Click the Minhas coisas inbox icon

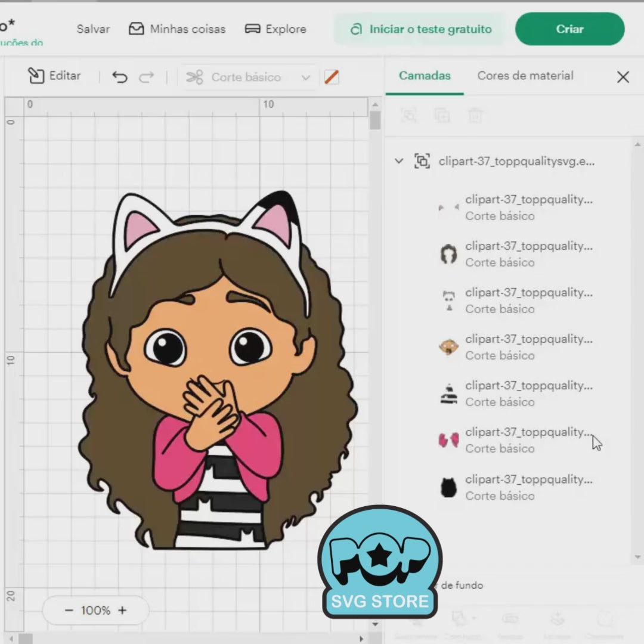pos(137,29)
